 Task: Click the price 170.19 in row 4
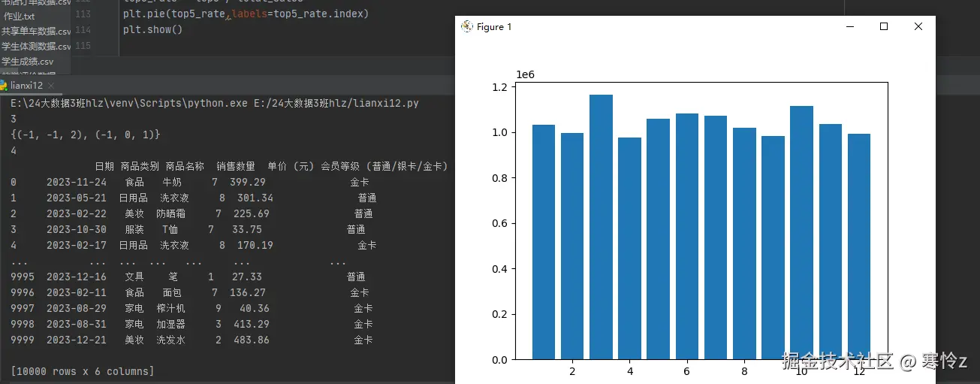(255, 245)
